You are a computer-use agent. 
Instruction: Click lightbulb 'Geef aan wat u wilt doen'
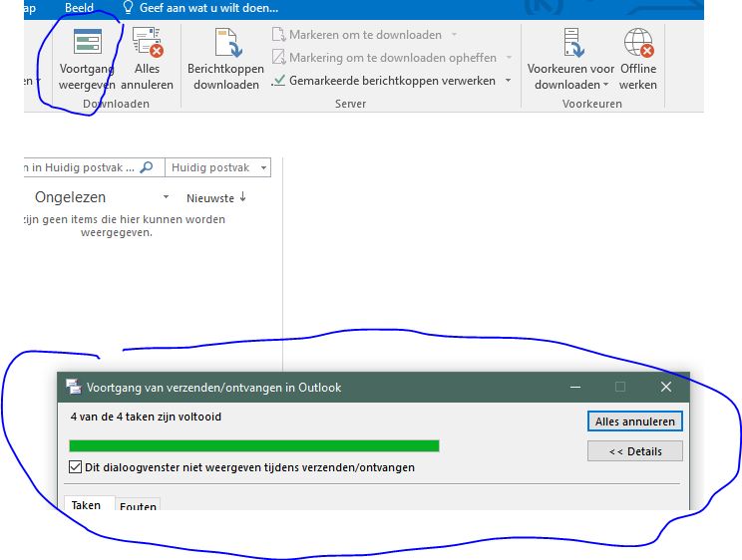point(128,8)
